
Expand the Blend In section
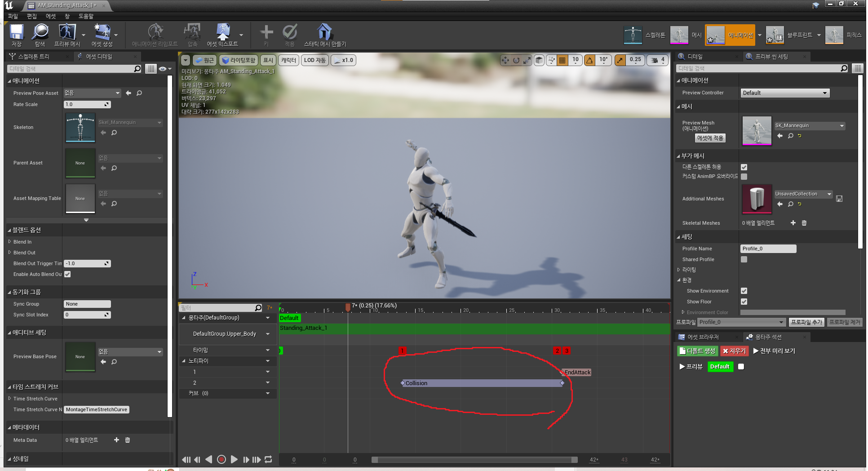point(9,242)
